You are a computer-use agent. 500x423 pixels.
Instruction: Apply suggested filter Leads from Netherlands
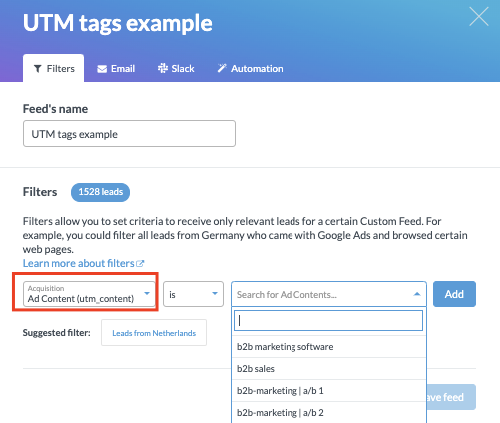click(154, 333)
